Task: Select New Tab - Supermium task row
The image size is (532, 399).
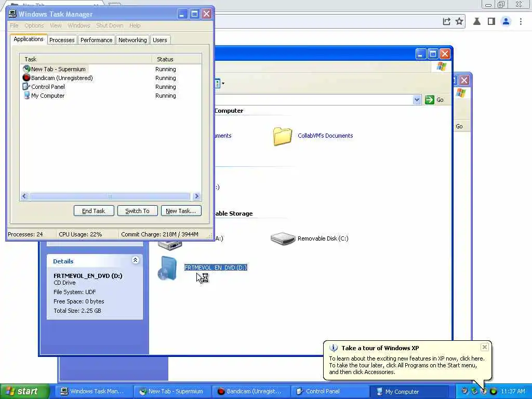Action: (110, 69)
